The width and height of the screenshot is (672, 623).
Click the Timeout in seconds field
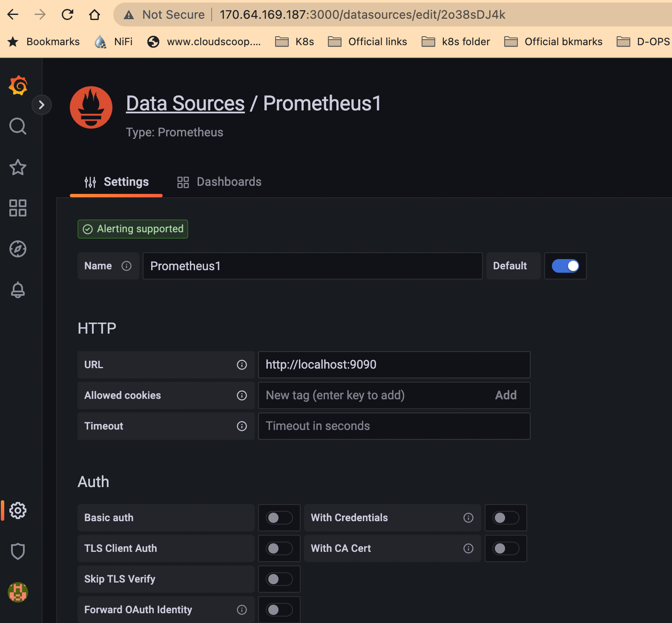click(x=394, y=426)
